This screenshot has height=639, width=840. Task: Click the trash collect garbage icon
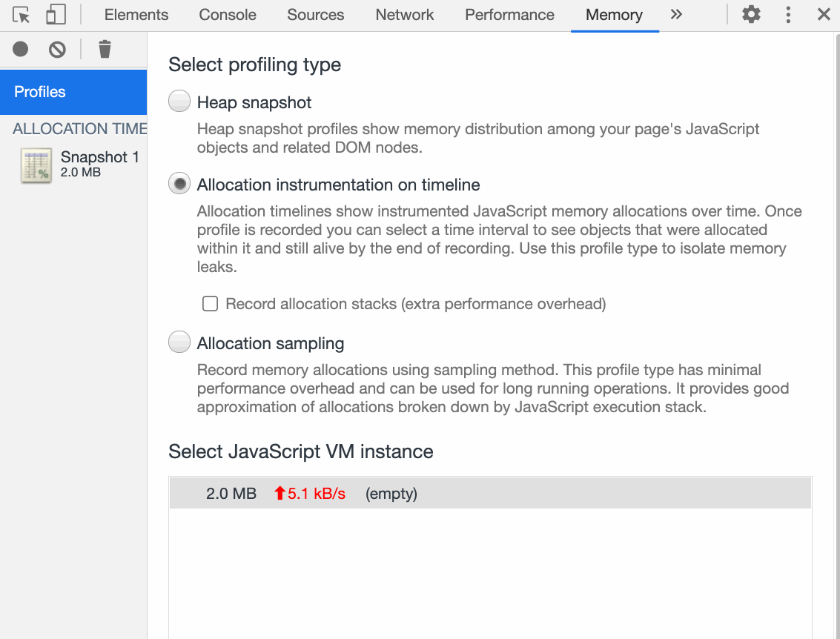click(105, 49)
